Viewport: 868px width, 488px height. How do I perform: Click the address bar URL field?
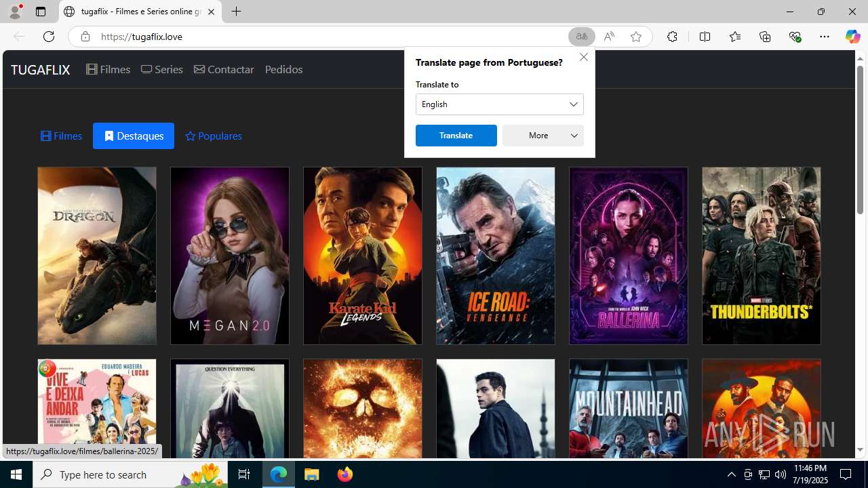click(x=332, y=37)
